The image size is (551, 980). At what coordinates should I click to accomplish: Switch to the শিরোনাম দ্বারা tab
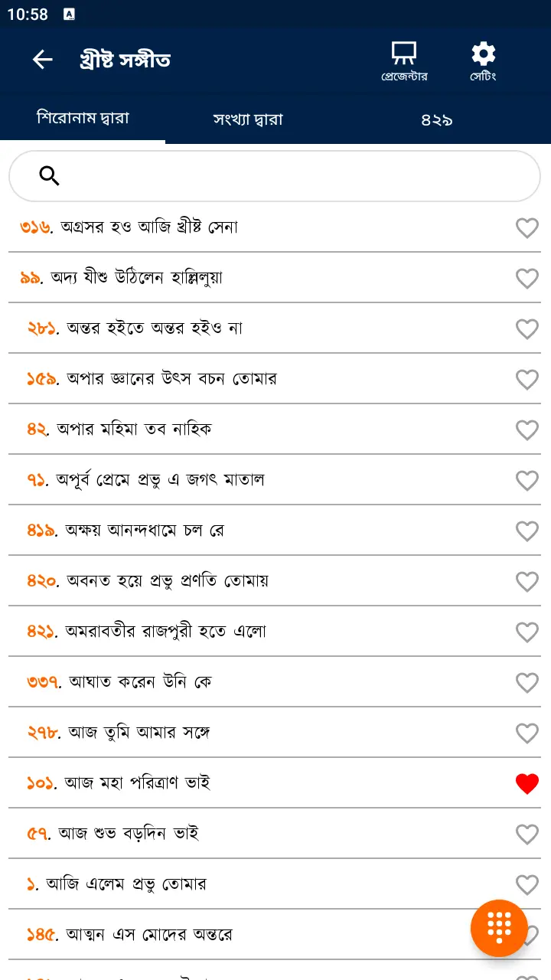83,119
